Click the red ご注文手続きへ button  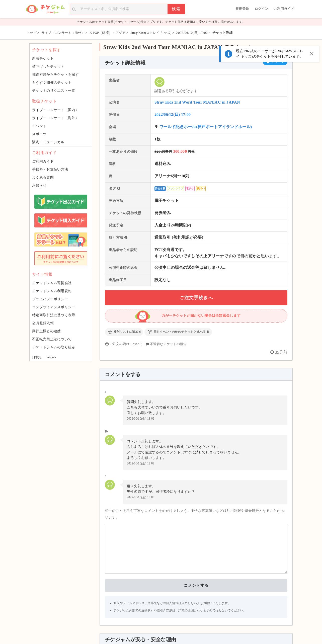[x=196, y=298]
